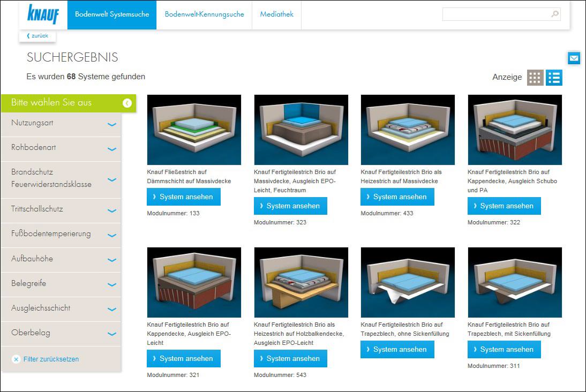
Task: Expand the Belegreife filter
Action: [x=61, y=284]
